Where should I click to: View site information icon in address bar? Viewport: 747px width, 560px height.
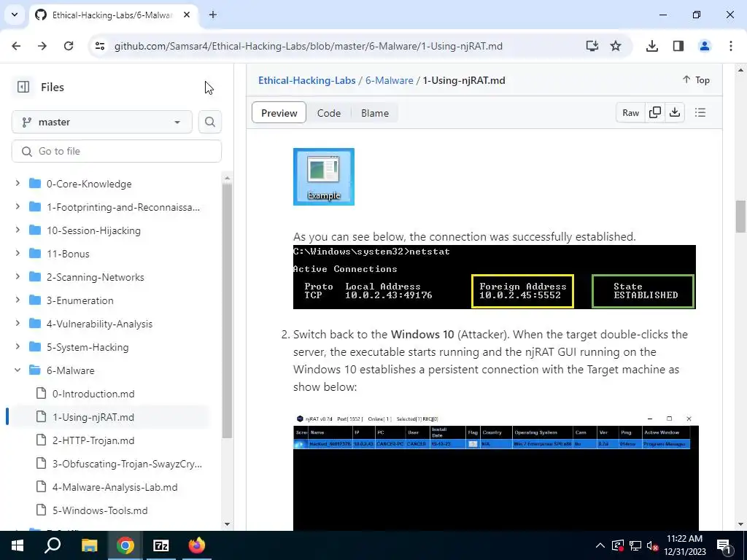tap(99, 46)
